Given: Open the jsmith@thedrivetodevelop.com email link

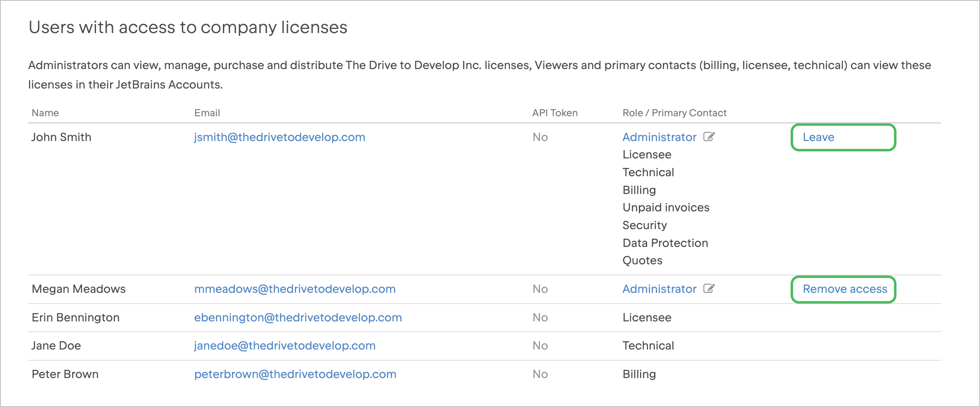Looking at the screenshot, I should click(280, 137).
